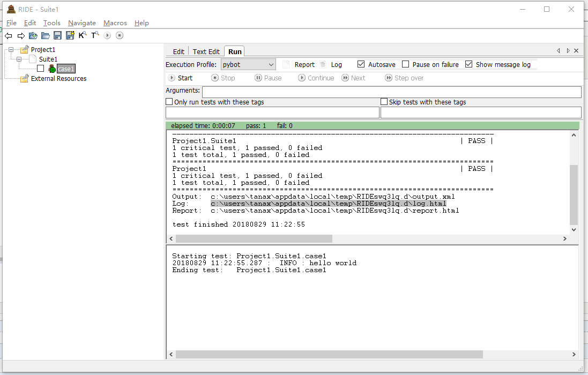Viewport: 588px width, 375px height.
Task: Click the Pause button
Action: [268, 78]
